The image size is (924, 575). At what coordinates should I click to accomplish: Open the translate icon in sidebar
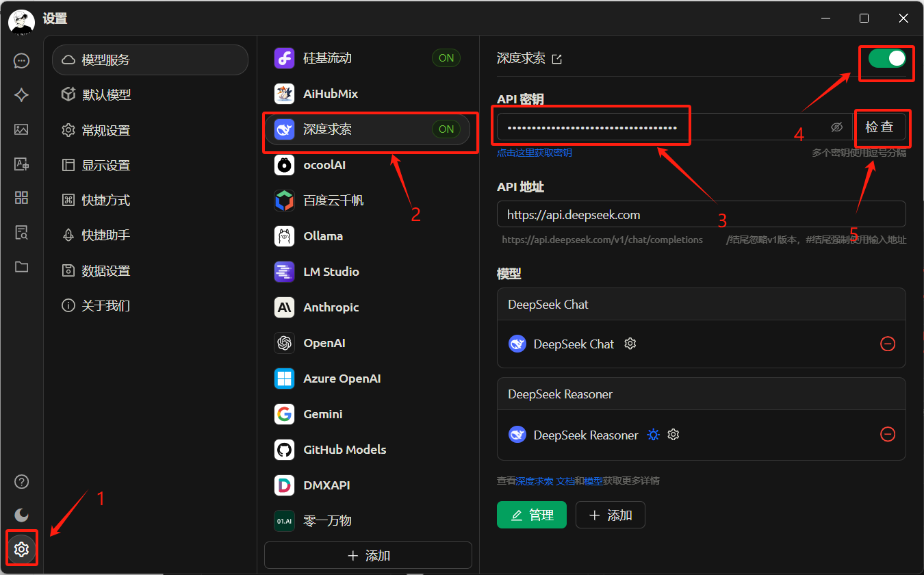(21, 164)
